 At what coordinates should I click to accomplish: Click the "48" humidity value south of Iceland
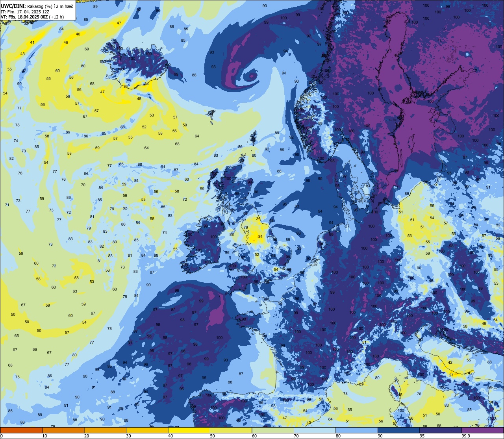click(139, 98)
